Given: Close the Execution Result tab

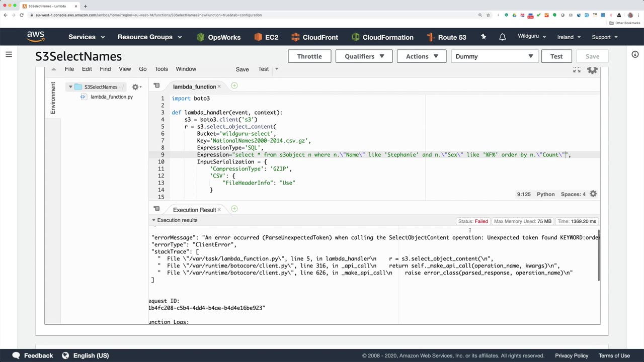Looking at the screenshot, I should click(220, 210).
